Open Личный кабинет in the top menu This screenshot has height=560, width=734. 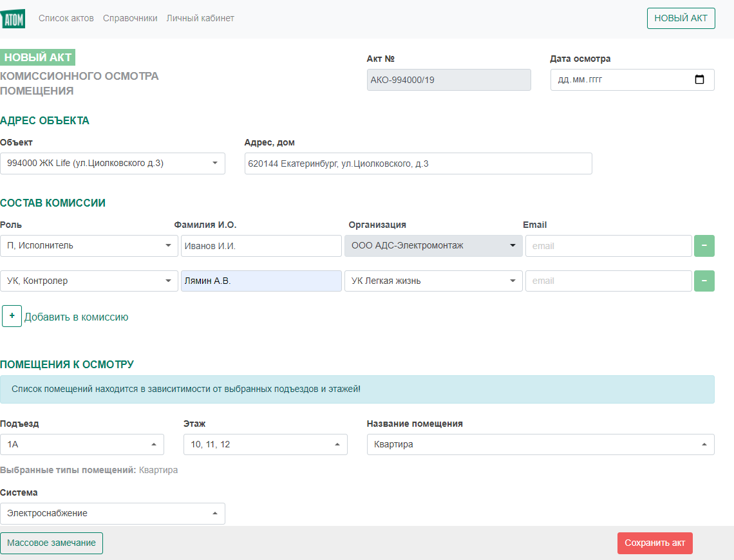(200, 19)
